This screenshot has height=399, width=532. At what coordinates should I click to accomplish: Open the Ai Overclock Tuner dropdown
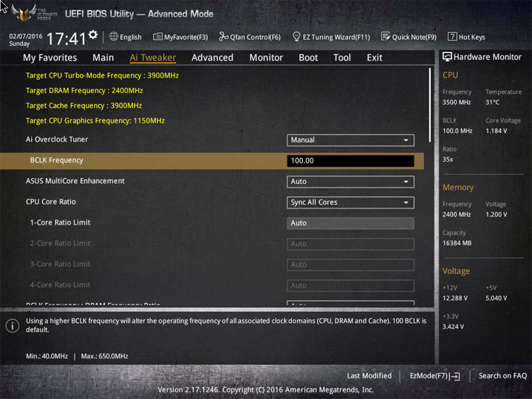click(350, 140)
